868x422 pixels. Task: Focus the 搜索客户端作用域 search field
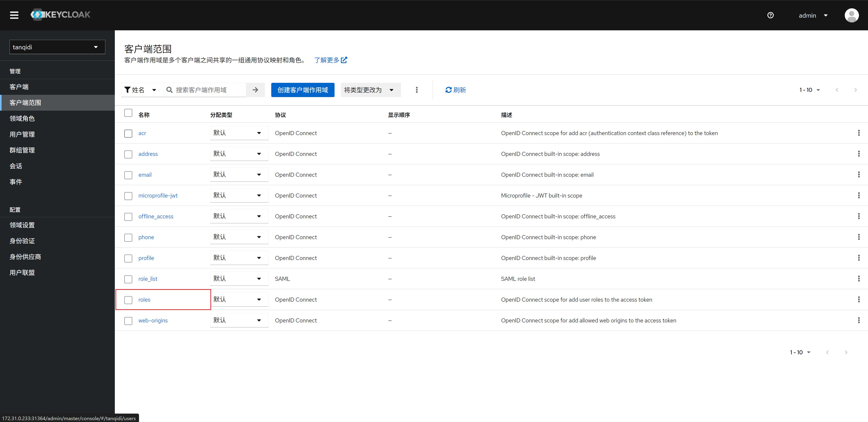[x=205, y=90]
